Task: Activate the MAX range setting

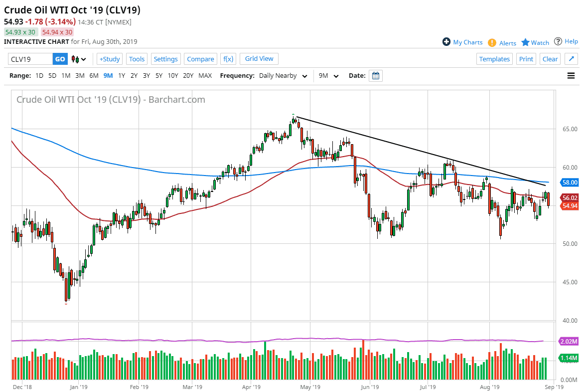Action: coord(204,75)
